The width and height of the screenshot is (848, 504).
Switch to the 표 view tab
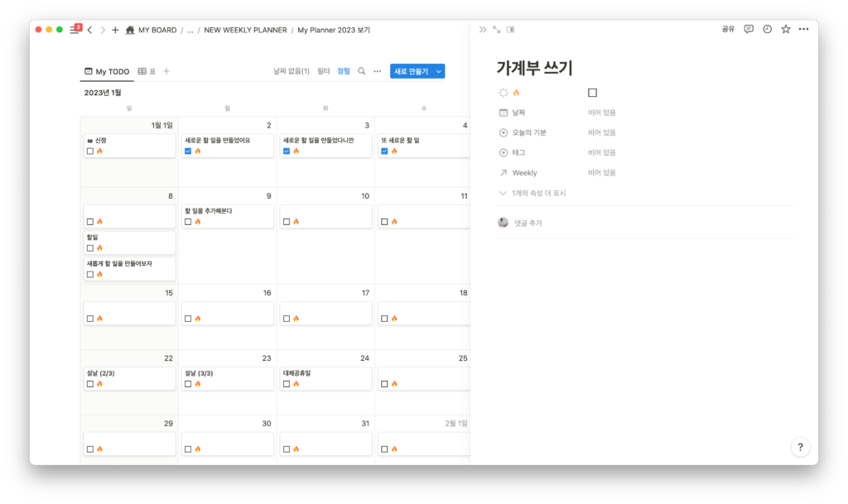[x=147, y=72]
